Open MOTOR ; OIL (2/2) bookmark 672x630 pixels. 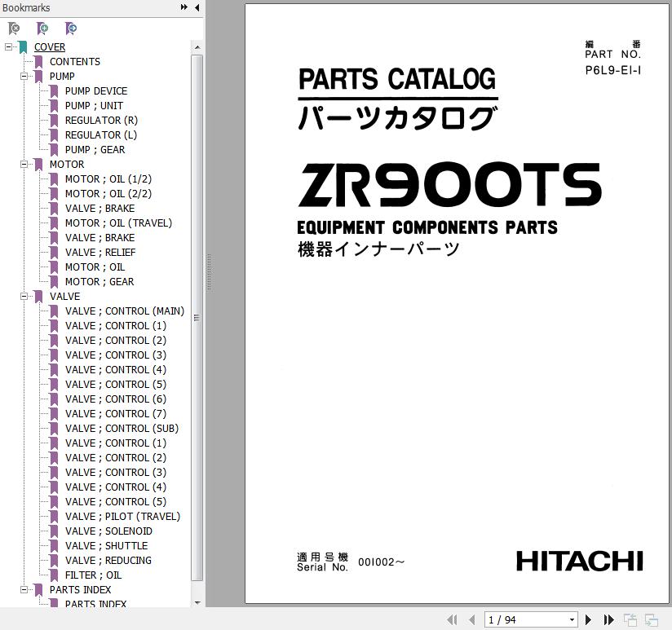108,194
